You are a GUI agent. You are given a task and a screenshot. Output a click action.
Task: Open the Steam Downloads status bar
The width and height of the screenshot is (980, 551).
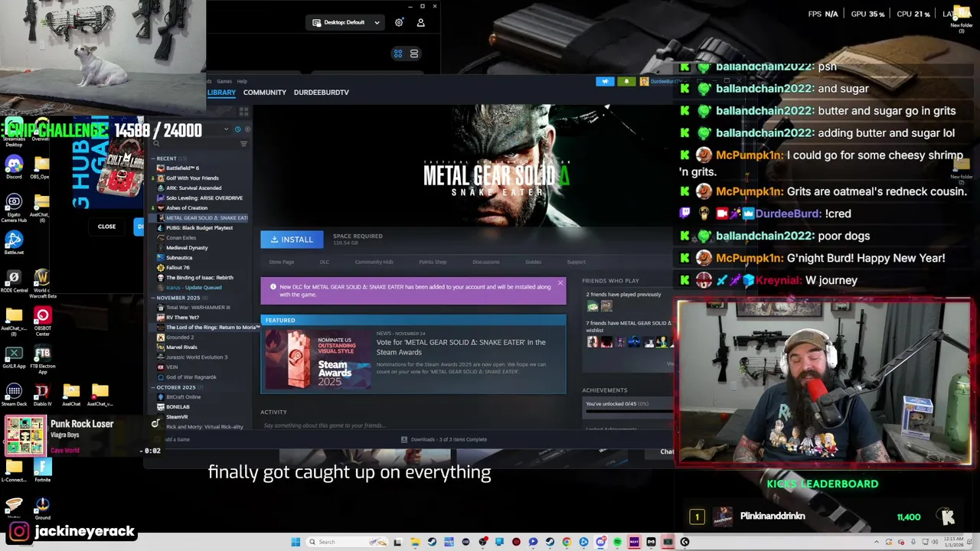[445, 439]
